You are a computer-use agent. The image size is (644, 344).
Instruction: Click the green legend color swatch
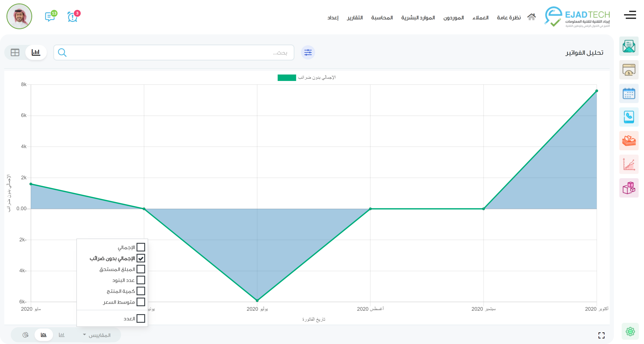tap(287, 78)
